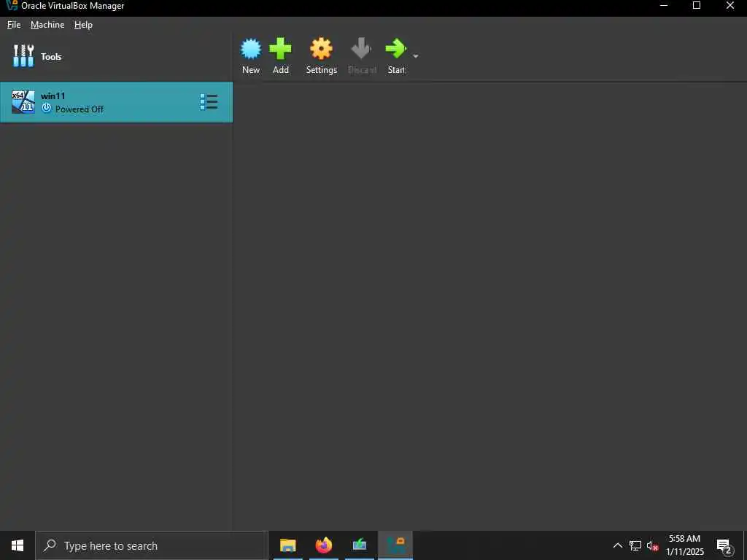This screenshot has width=747, height=560.
Task: Maximize the VirtualBox Manager window
Action: coord(697,6)
